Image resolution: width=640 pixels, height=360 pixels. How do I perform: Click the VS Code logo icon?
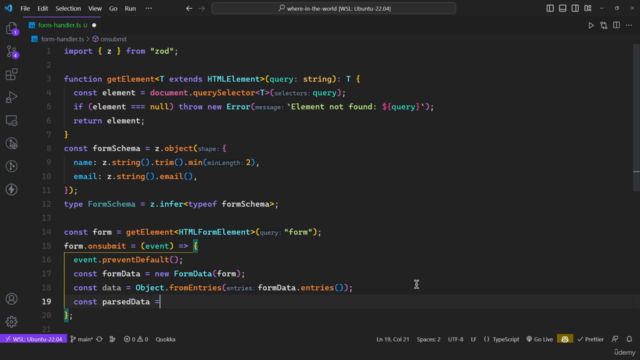[8, 8]
